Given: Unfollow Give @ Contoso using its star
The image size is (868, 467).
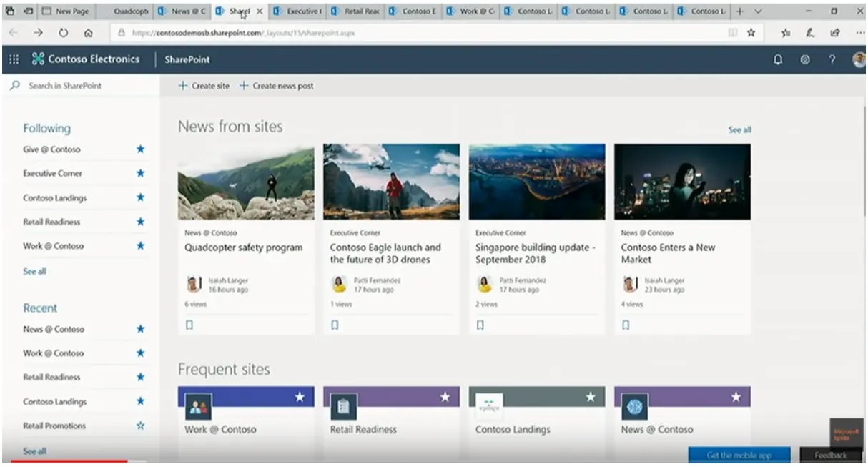Looking at the screenshot, I should pos(140,149).
